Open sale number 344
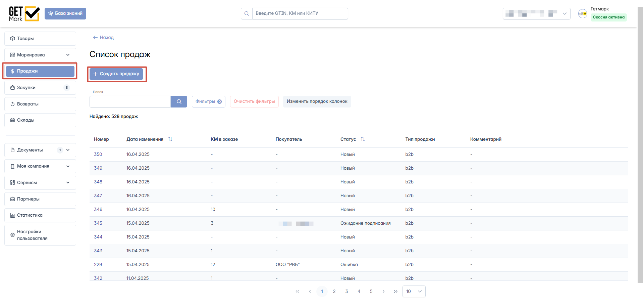The height and width of the screenshot is (304, 644). [x=98, y=237]
